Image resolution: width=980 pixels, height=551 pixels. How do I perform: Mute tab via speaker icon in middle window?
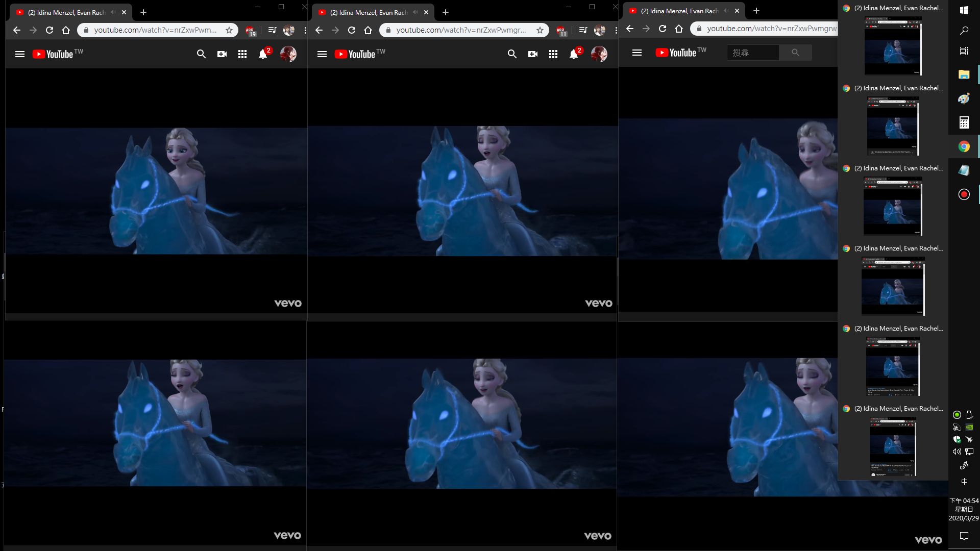pos(415,12)
